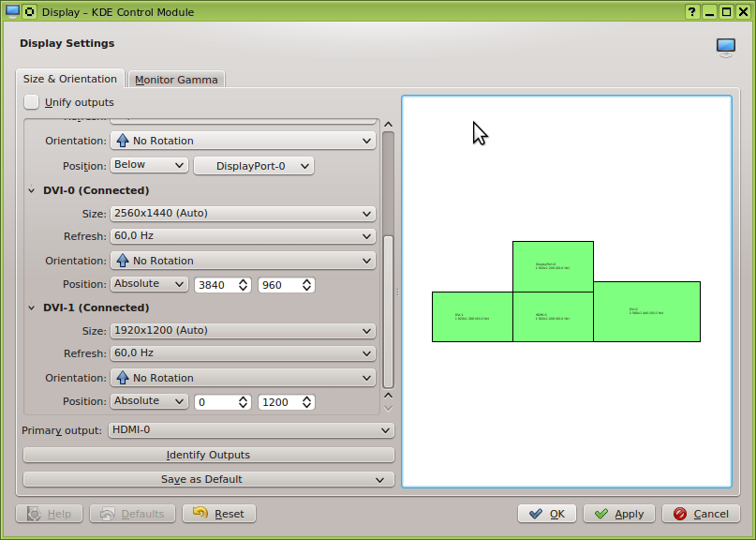
Task: Select the Size & Orientation tab
Action: click(70, 79)
